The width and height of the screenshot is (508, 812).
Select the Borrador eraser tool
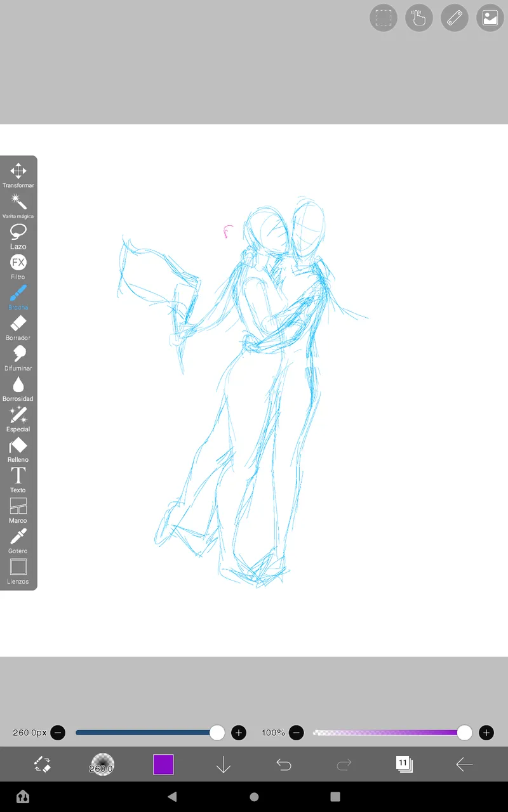[18, 327]
